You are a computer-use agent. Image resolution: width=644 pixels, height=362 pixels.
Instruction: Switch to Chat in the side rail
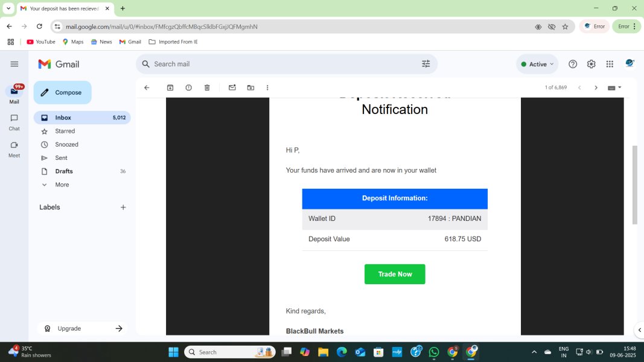point(14,122)
